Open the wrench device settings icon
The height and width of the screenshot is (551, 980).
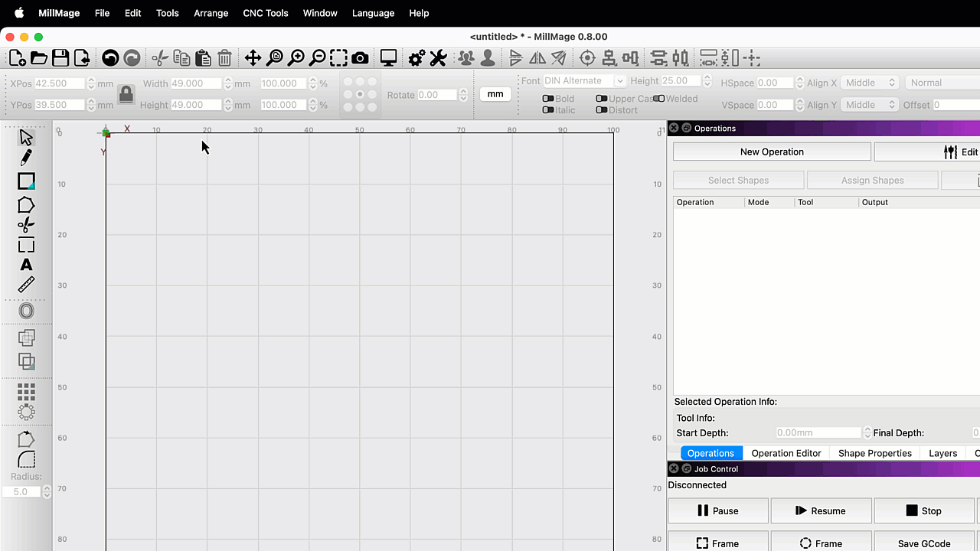tap(438, 58)
